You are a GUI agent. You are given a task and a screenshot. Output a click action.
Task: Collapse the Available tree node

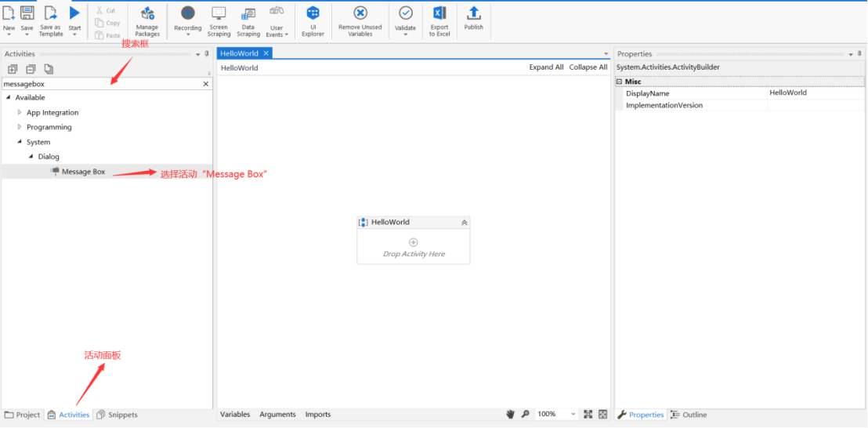point(9,97)
